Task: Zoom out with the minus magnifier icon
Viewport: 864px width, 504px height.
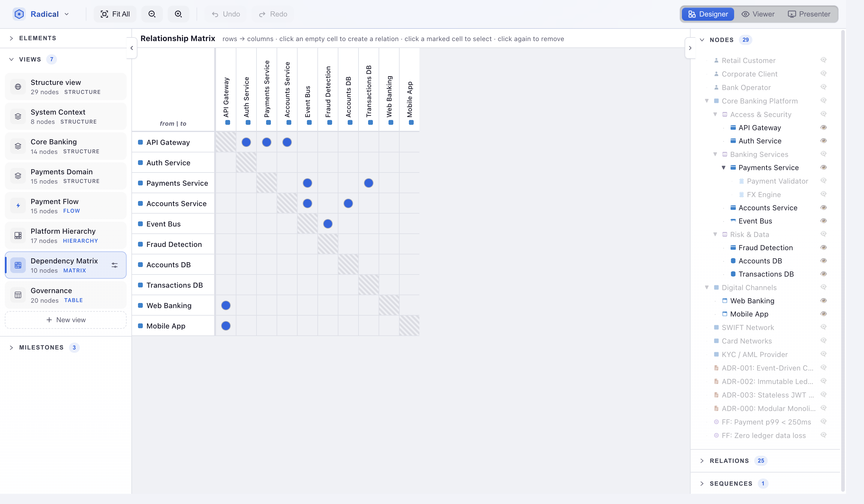Action: click(x=152, y=14)
